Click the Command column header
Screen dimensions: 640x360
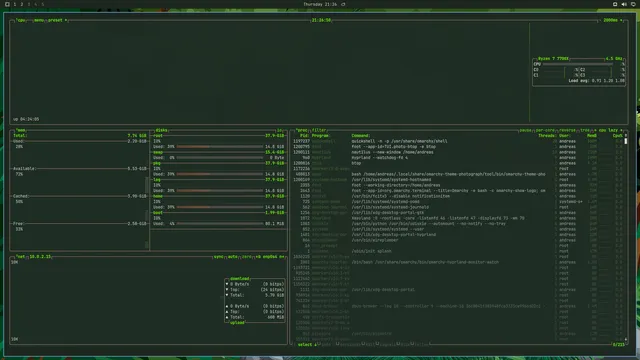[x=360, y=136]
